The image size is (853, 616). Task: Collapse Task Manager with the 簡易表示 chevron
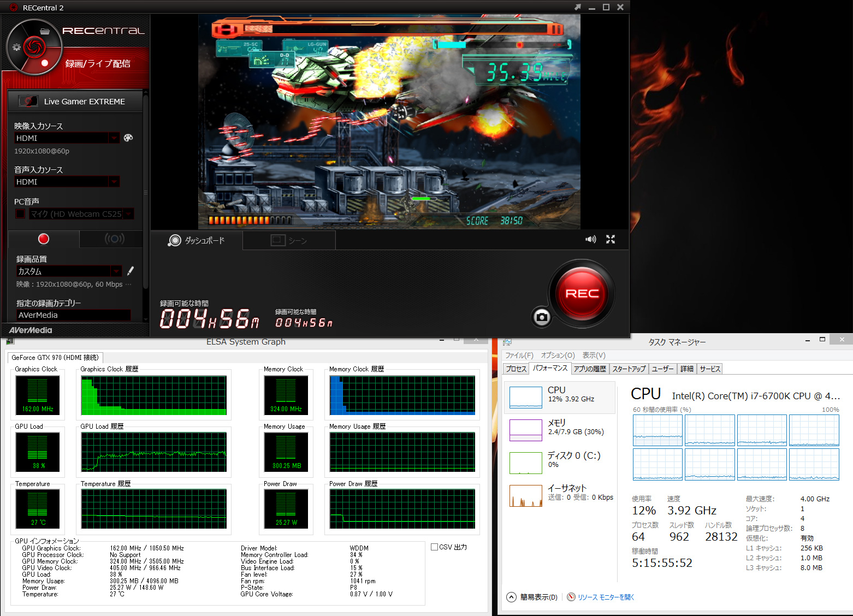coord(511,597)
